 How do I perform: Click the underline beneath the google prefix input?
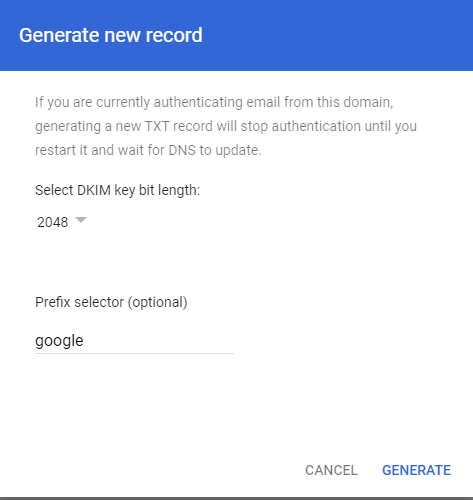click(x=135, y=353)
